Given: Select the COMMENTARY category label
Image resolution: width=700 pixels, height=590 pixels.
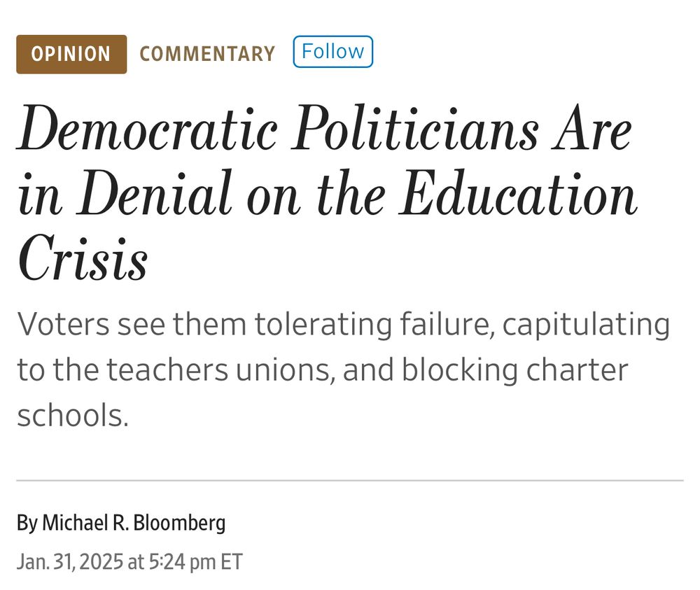Looking at the screenshot, I should pos(206,54).
